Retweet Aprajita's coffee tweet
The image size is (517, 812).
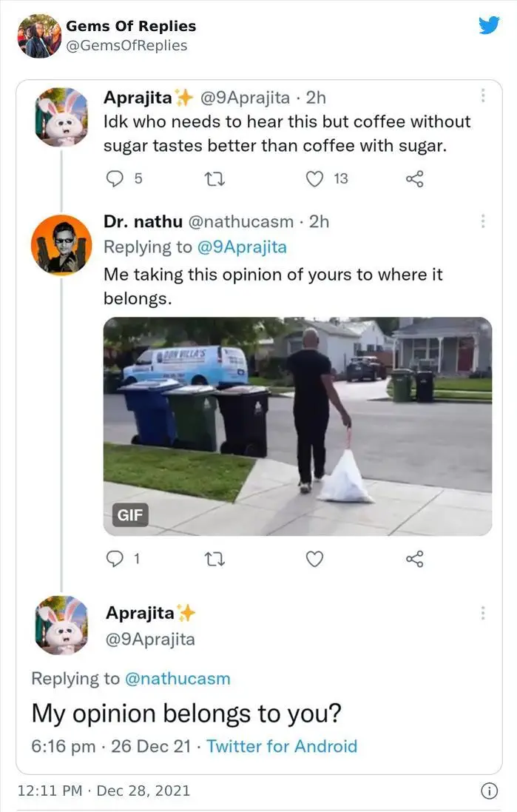click(x=214, y=179)
